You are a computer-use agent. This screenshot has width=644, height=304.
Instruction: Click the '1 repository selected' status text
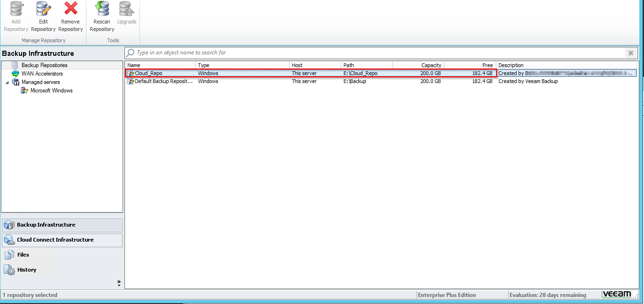coord(30,295)
